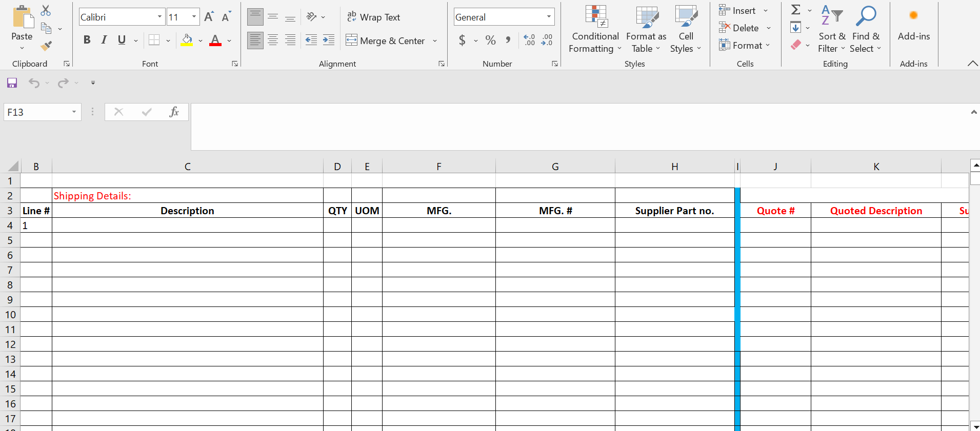Screen dimensions: 980x431
Task: Apply Percent Style format
Action: pyautogui.click(x=491, y=40)
